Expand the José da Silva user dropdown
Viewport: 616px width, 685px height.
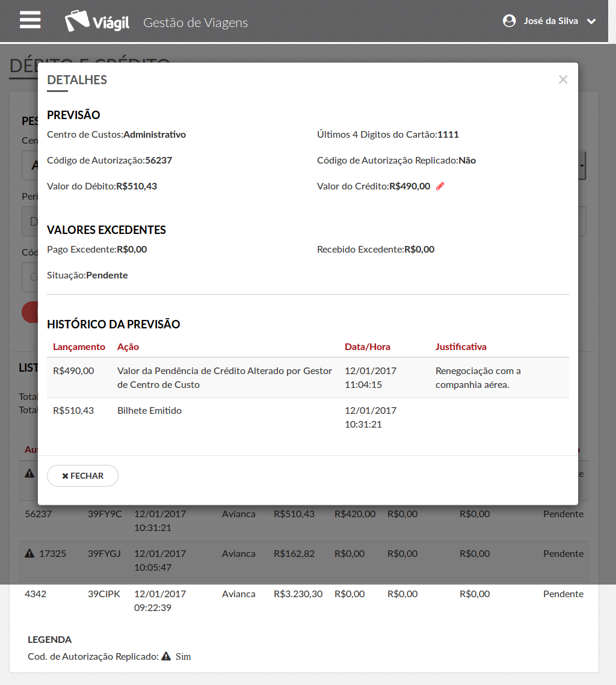coord(591,21)
